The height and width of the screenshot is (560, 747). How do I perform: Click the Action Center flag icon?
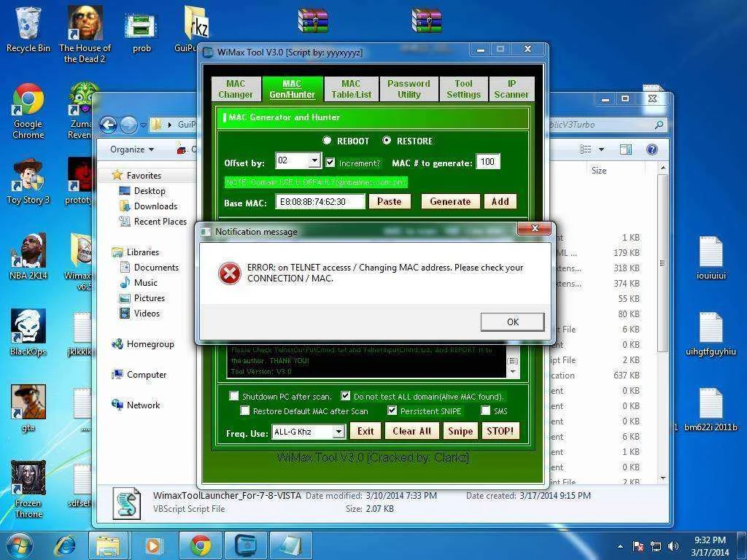pyautogui.click(x=638, y=547)
